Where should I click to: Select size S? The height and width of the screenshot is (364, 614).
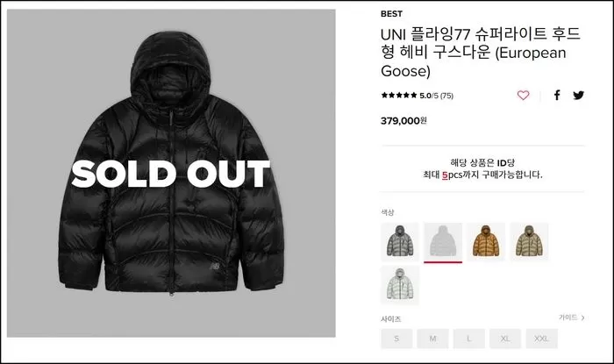tap(396, 339)
